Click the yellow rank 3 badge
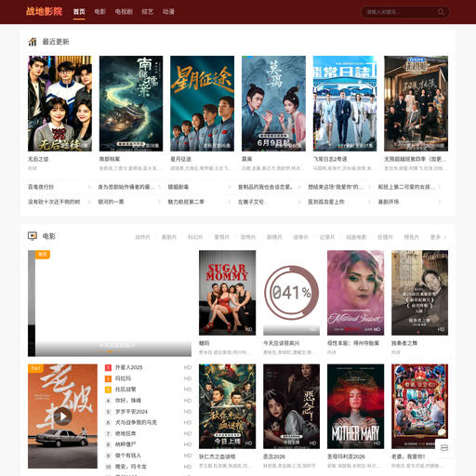476x476 pixels. (108, 390)
